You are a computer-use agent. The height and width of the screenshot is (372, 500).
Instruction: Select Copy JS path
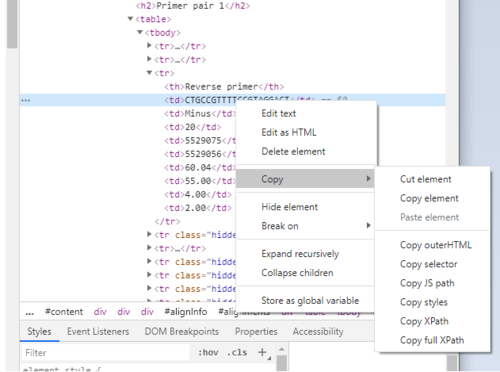click(x=427, y=283)
